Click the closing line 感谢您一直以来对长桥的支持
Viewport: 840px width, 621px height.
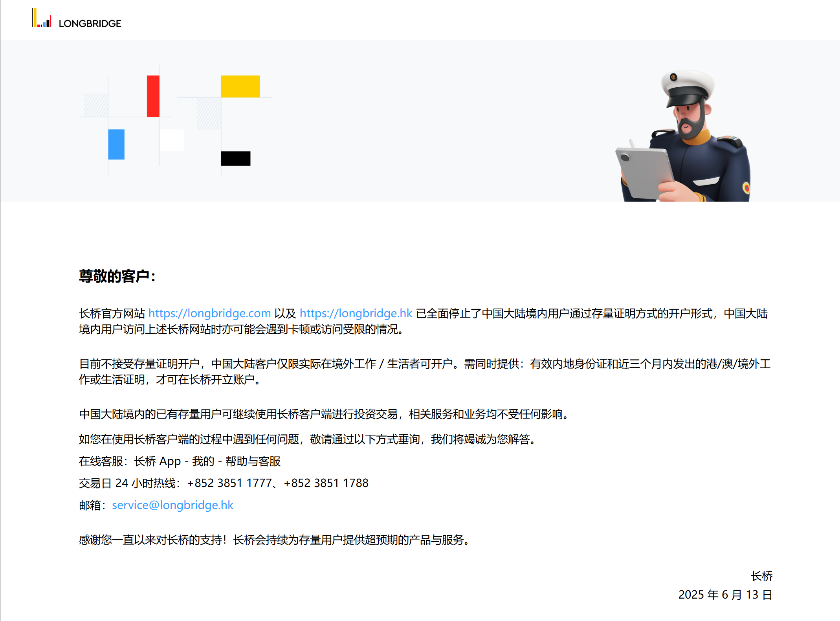click(275, 540)
